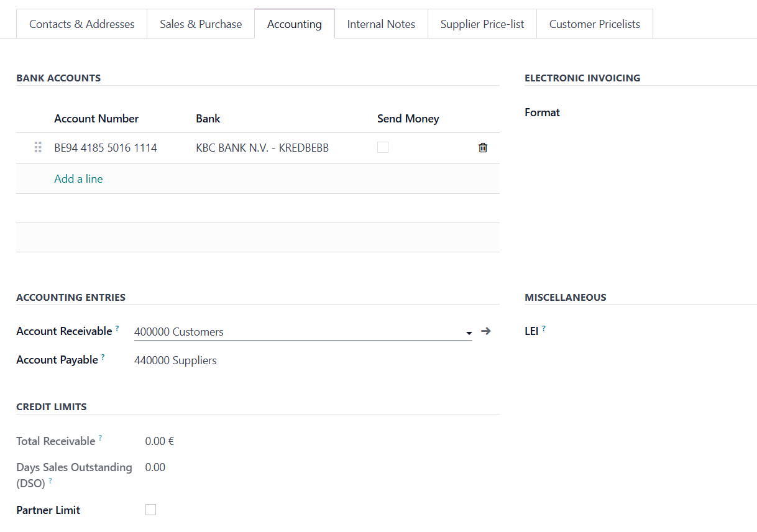This screenshot has width=757, height=532.
Task: Click Add a line link
Action: pyautogui.click(x=78, y=179)
